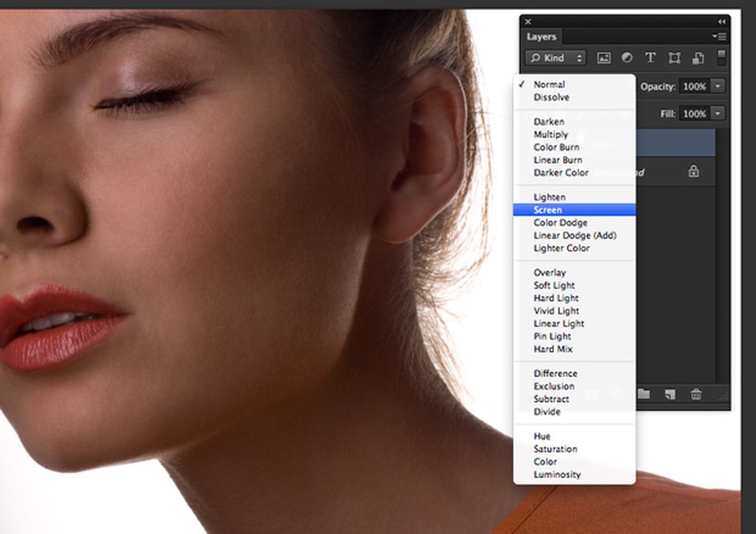Click the Opacity value field
This screenshot has width=756, height=534.
pyautogui.click(x=694, y=87)
